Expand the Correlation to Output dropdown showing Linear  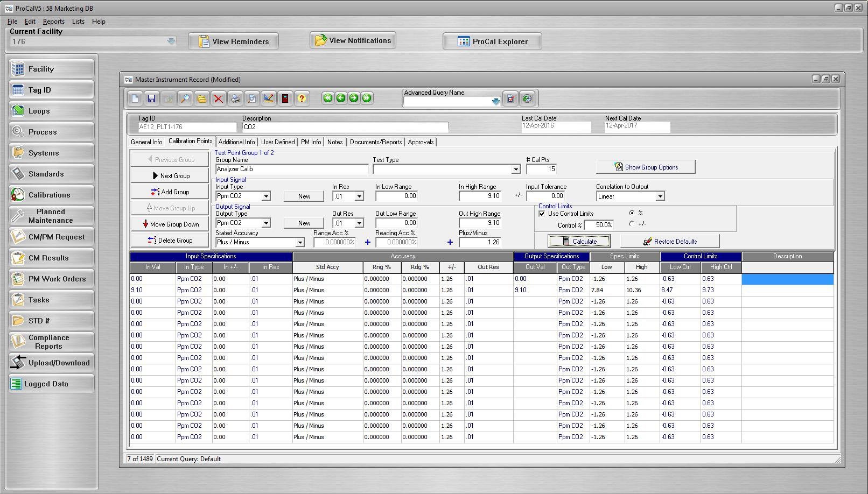pyautogui.click(x=660, y=196)
